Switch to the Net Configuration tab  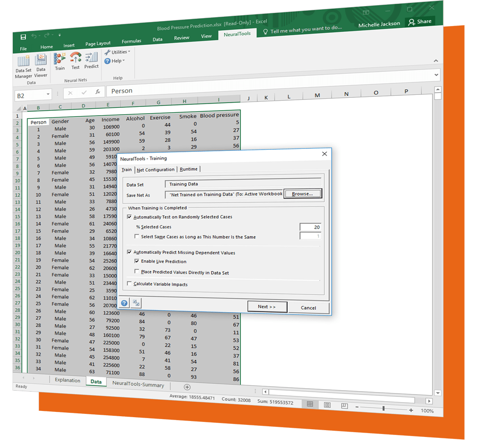[x=155, y=170]
